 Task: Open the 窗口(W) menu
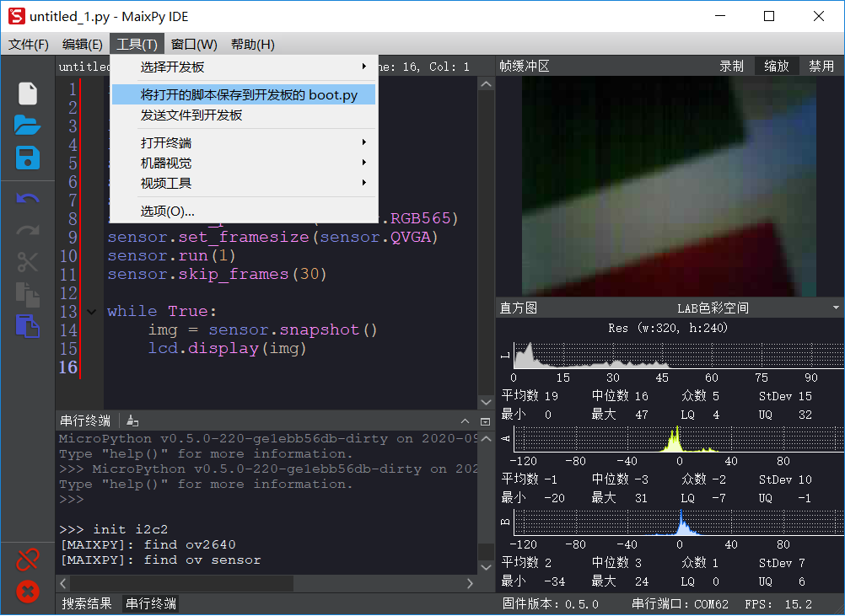pos(194,44)
